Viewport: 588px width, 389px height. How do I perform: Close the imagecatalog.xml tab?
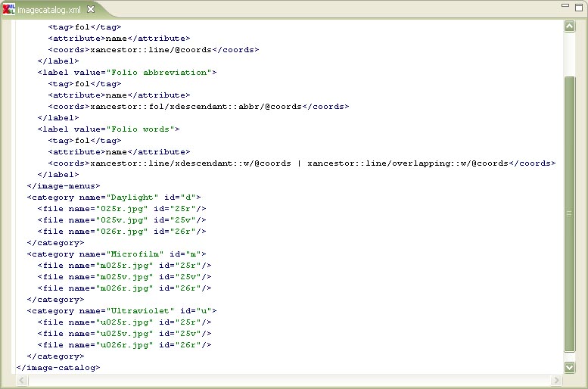click(x=91, y=9)
